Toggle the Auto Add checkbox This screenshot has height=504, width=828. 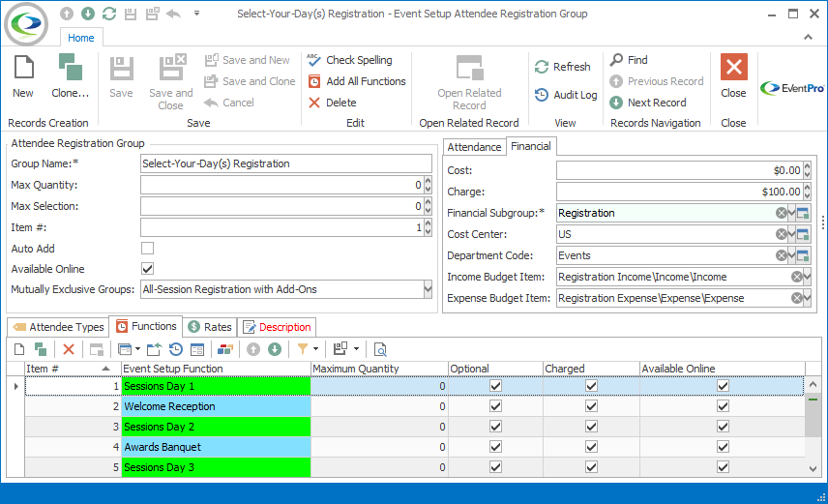[x=147, y=249]
